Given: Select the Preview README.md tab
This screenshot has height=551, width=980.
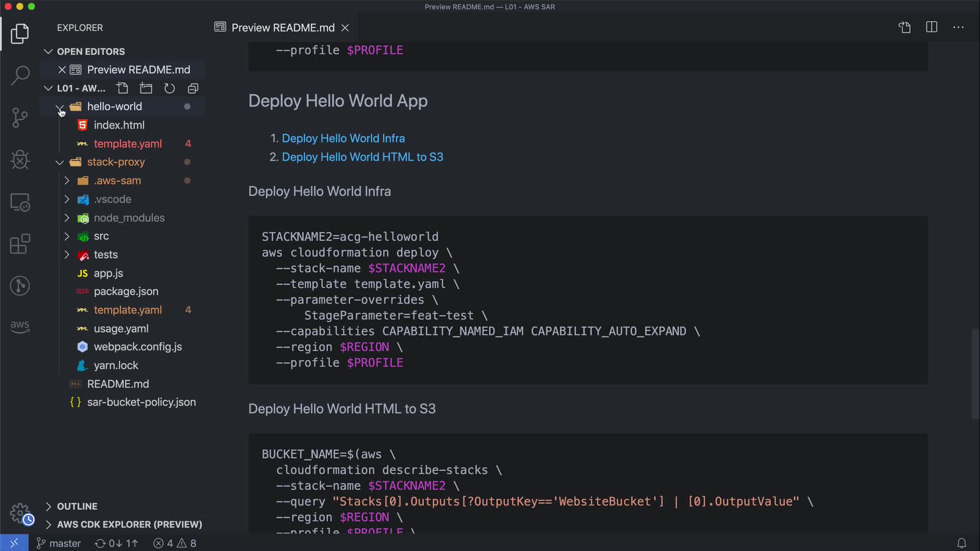Looking at the screenshot, I should (282, 28).
